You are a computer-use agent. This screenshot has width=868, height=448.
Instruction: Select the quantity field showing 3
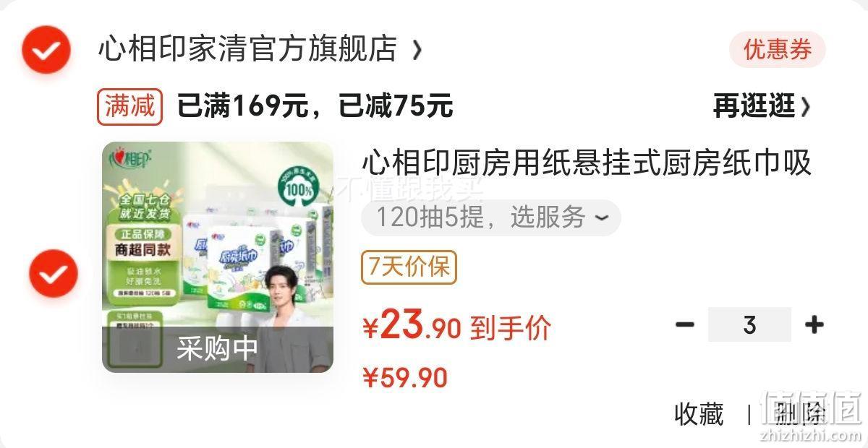tap(749, 324)
